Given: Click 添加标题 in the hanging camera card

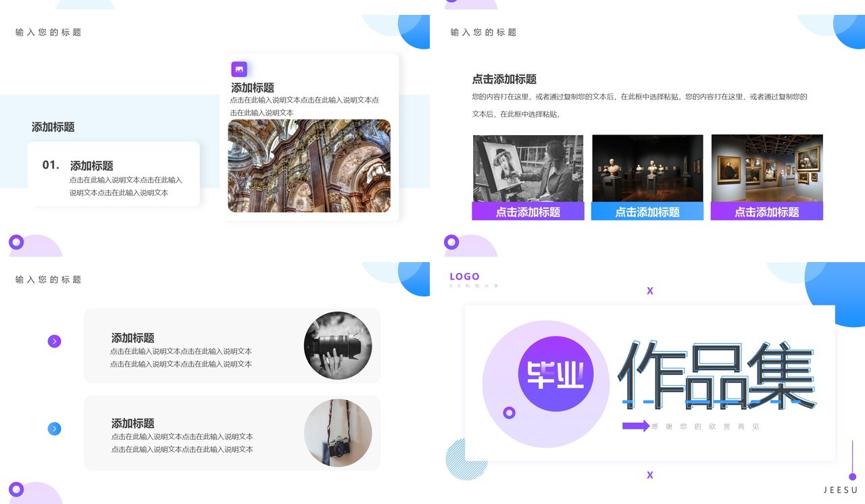Looking at the screenshot, I should tap(133, 424).
